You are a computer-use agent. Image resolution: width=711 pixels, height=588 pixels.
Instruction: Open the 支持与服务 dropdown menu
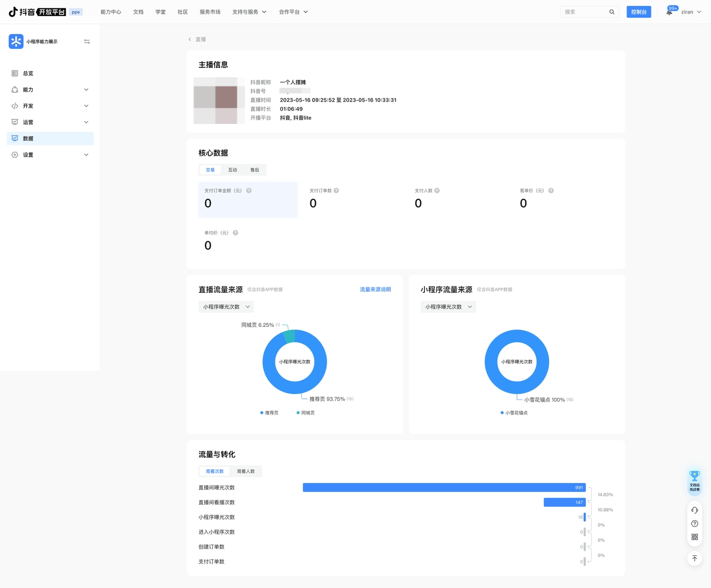click(249, 12)
